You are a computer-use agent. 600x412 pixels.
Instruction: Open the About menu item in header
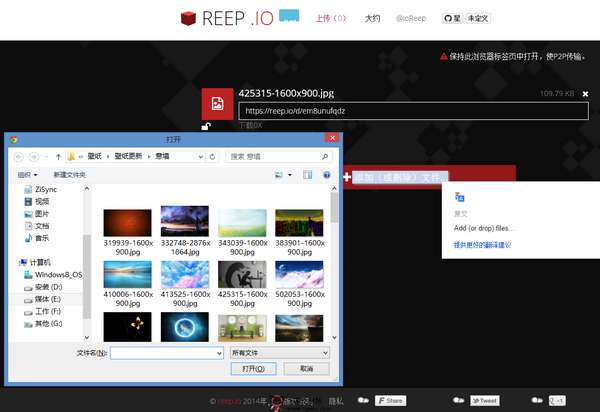point(372,18)
